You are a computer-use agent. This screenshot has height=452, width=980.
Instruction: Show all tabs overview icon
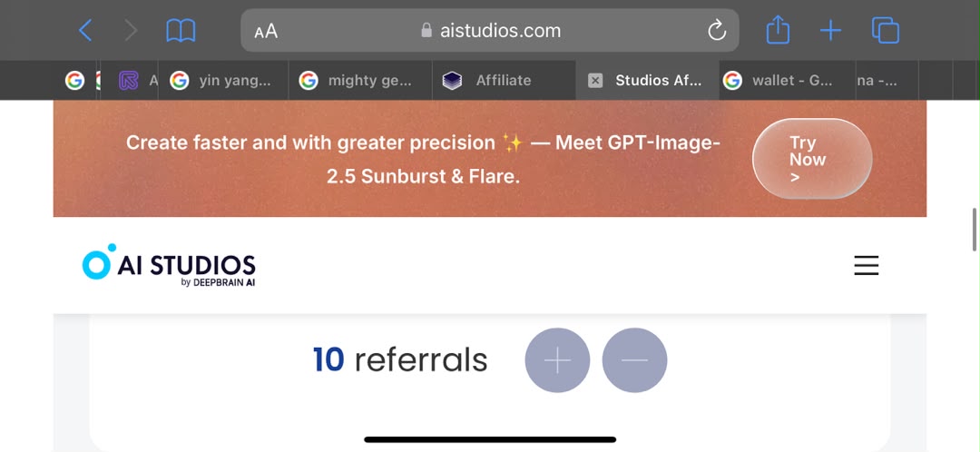[x=886, y=30]
